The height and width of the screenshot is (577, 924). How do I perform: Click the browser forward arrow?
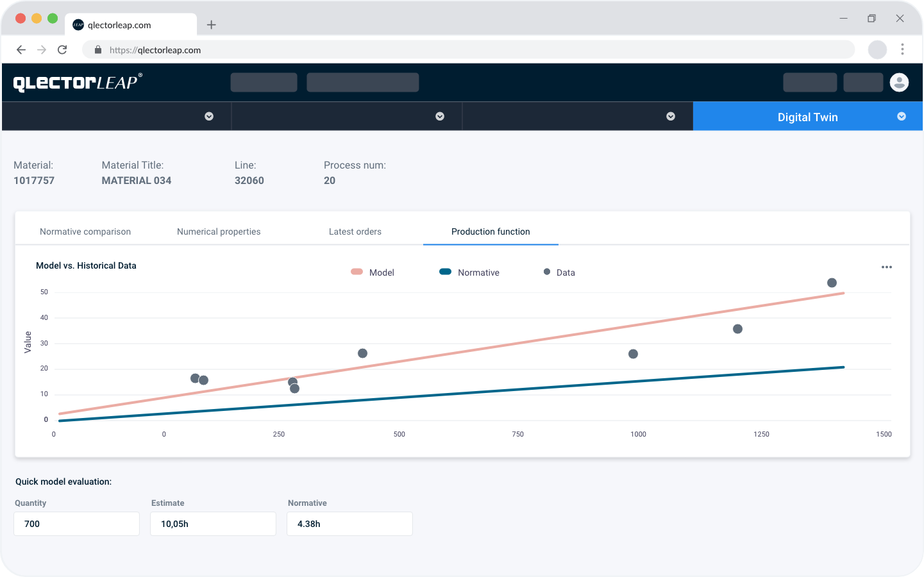click(x=42, y=50)
